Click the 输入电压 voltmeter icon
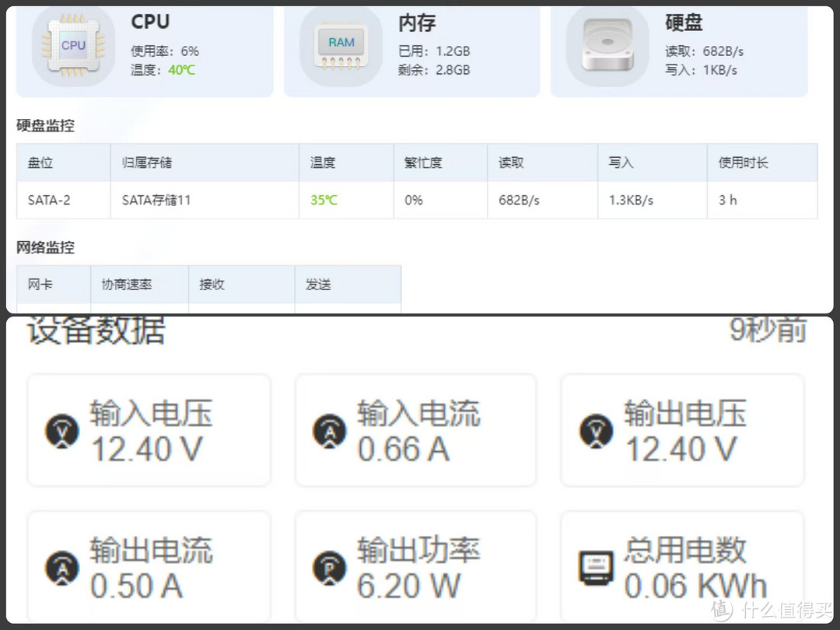 (x=61, y=429)
